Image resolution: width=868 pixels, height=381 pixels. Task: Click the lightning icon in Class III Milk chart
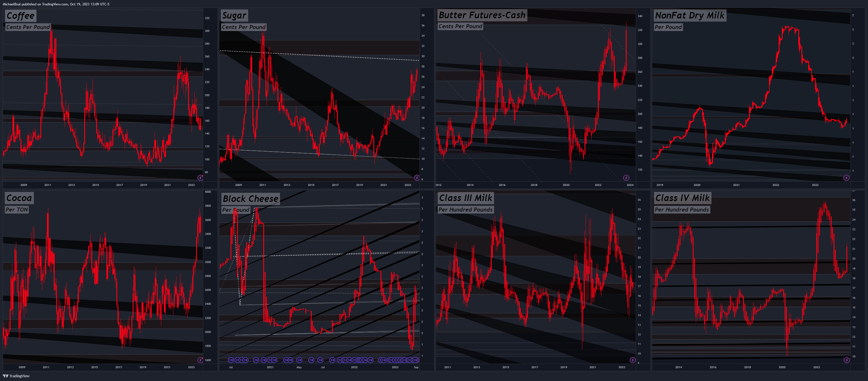click(x=633, y=360)
